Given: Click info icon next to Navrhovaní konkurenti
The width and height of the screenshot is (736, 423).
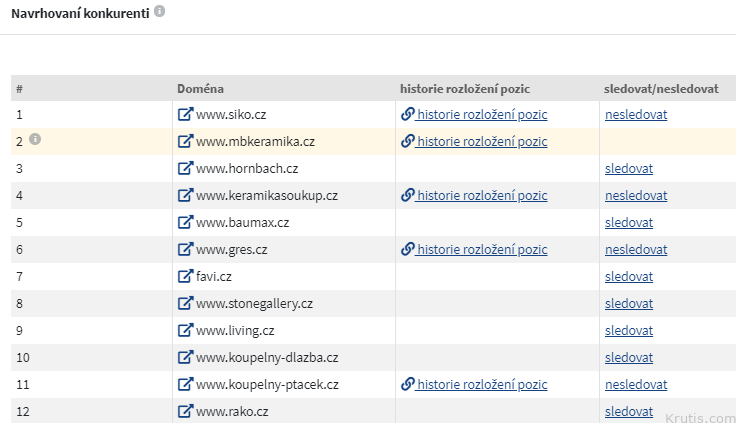Looking at the screenshot, I should click(x=160, y=12).
